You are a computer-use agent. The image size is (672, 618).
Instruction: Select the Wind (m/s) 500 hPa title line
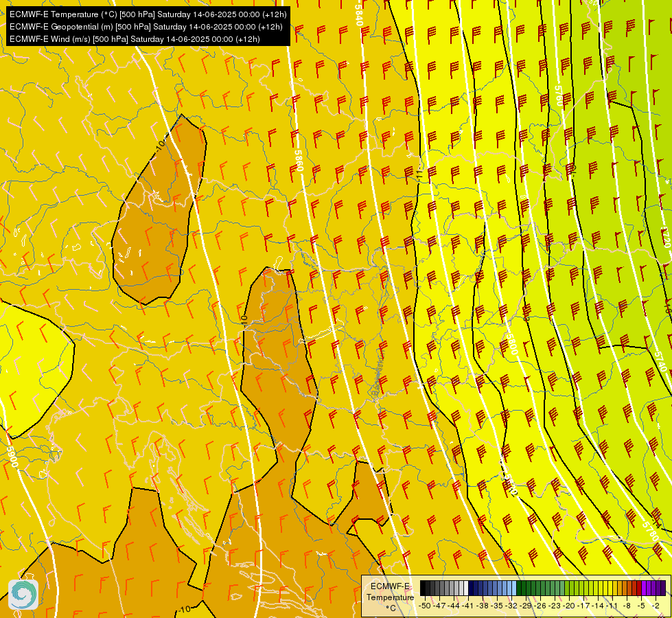[135, 39]
